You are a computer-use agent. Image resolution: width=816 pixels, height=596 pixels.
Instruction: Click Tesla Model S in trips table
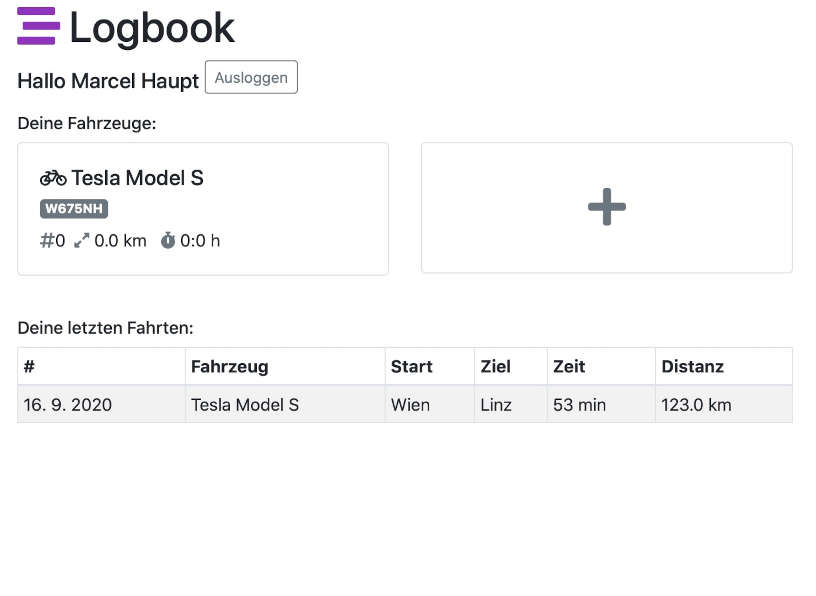coord(245,405)
